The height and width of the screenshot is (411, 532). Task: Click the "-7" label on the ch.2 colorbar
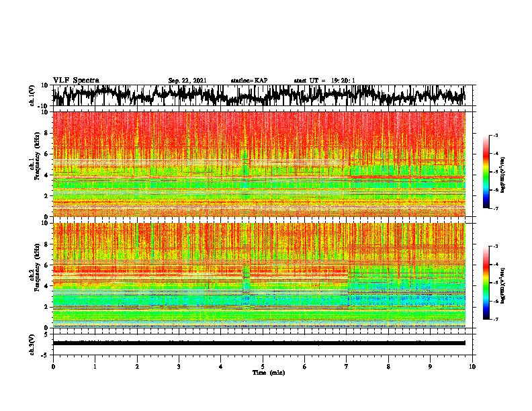[496, 319]
